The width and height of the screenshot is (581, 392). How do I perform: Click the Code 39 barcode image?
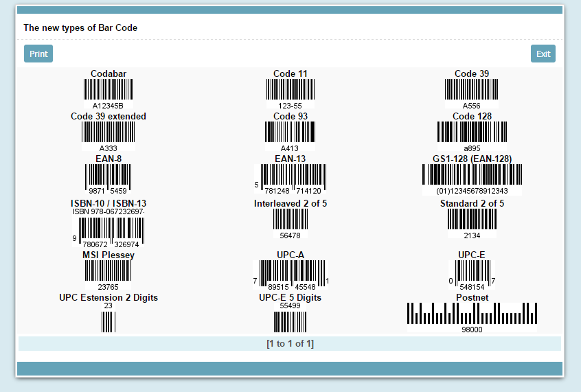[472, 90]
